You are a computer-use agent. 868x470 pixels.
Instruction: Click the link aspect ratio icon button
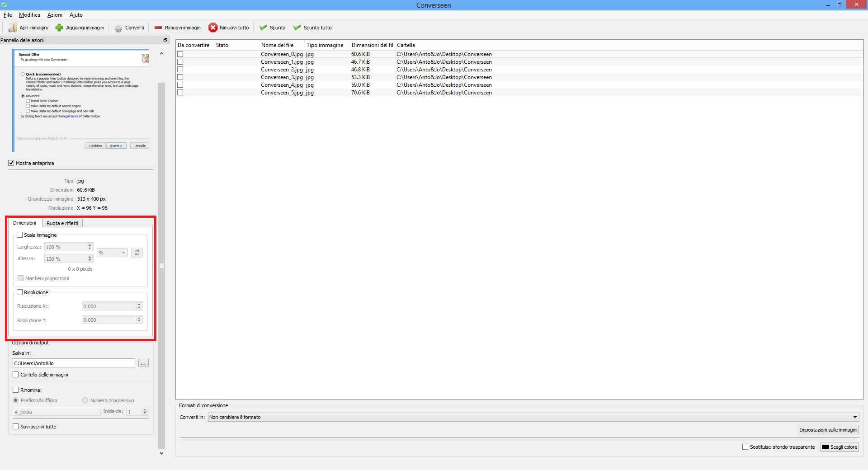coord(137,253)
